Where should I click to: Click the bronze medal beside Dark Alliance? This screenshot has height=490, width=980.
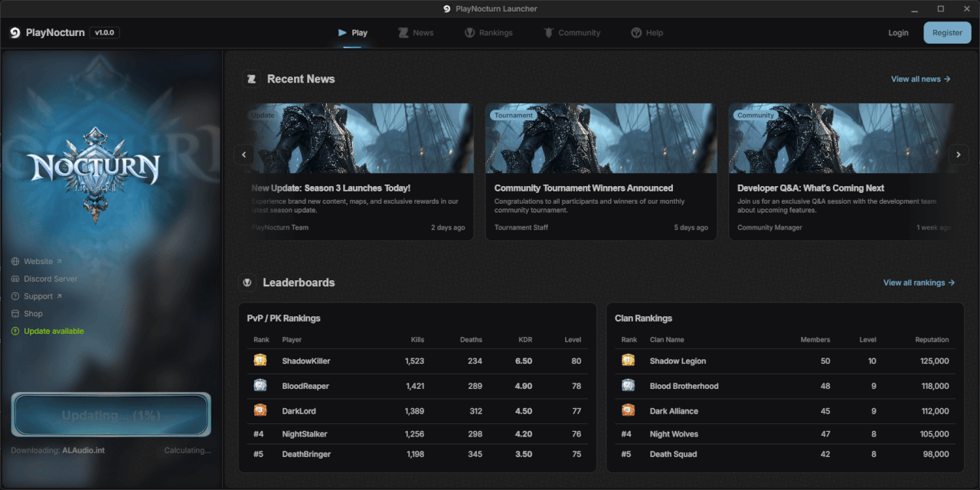(629, 410)
